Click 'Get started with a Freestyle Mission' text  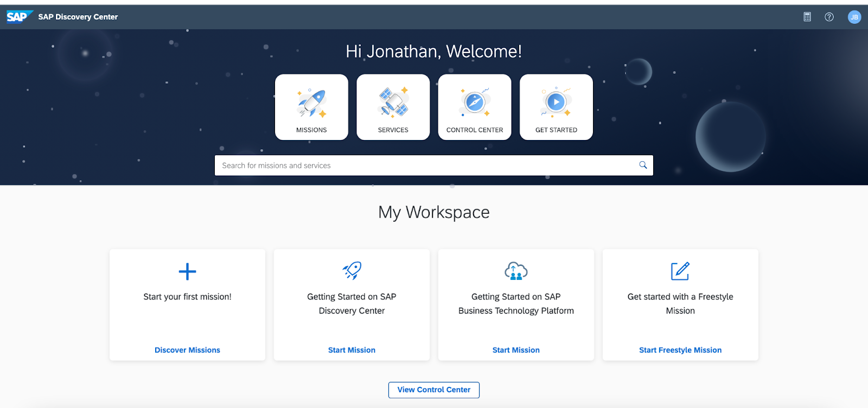680,304
